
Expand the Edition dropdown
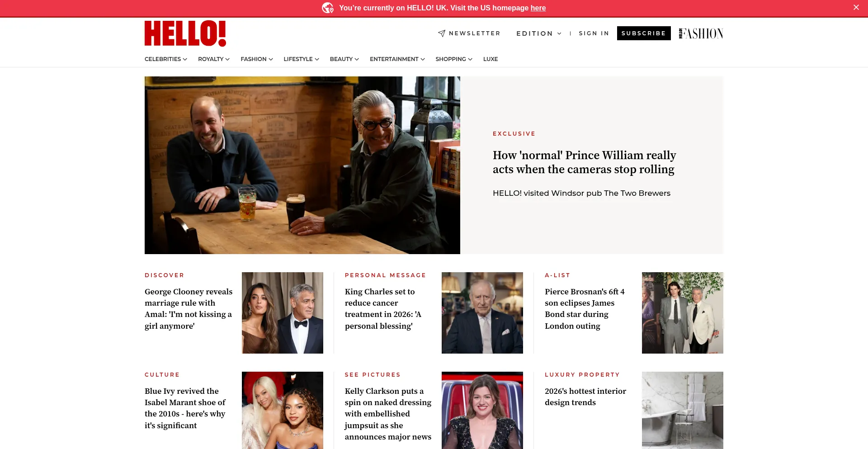point(539,33)
